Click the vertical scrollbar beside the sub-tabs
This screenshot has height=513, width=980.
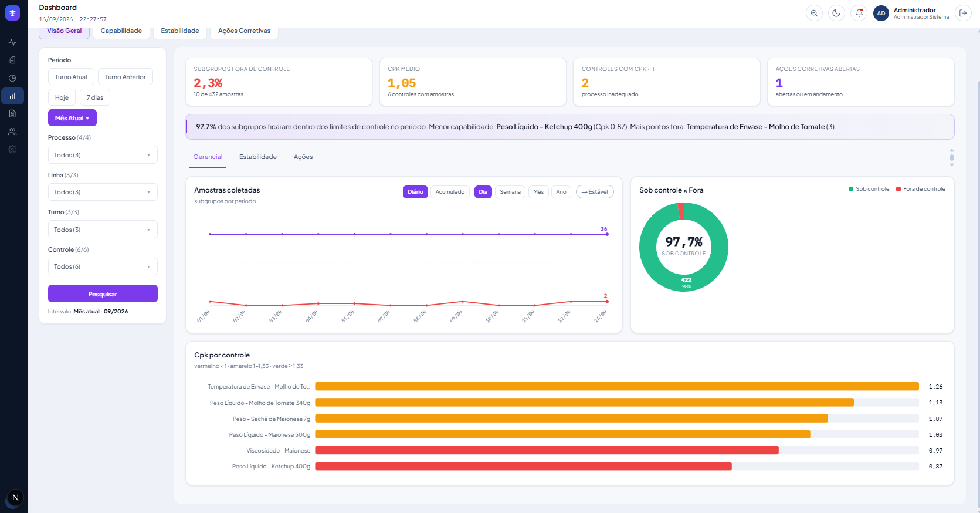[x=951, y=157]
